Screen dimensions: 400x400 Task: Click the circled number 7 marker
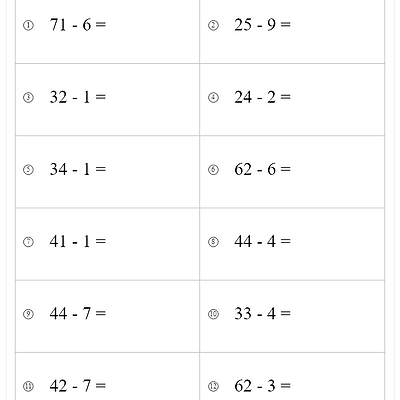coord(28,242)
